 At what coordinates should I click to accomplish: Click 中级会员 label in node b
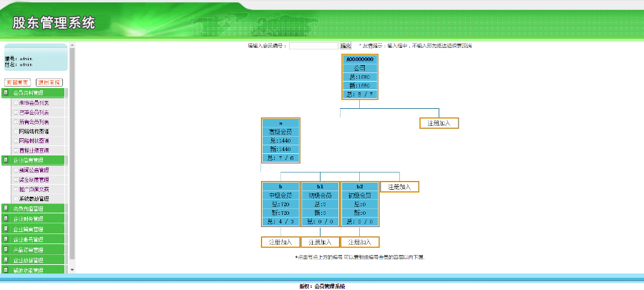[280, 195]
